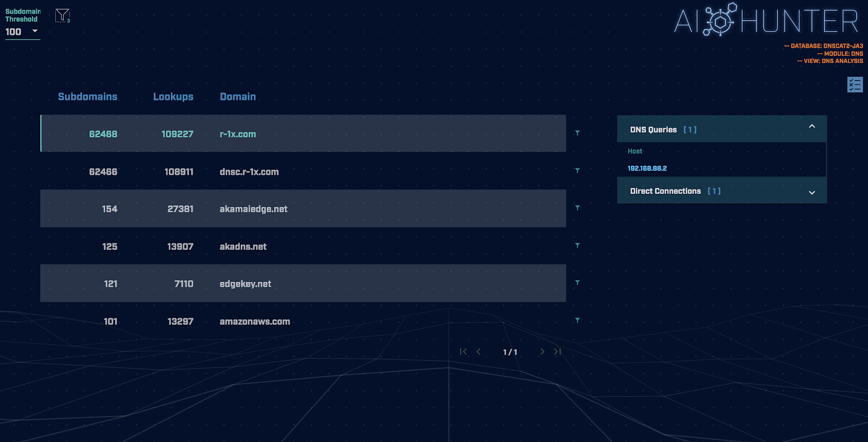
Task: Select the r-1x.com domain
Action: tap(238, 134)
